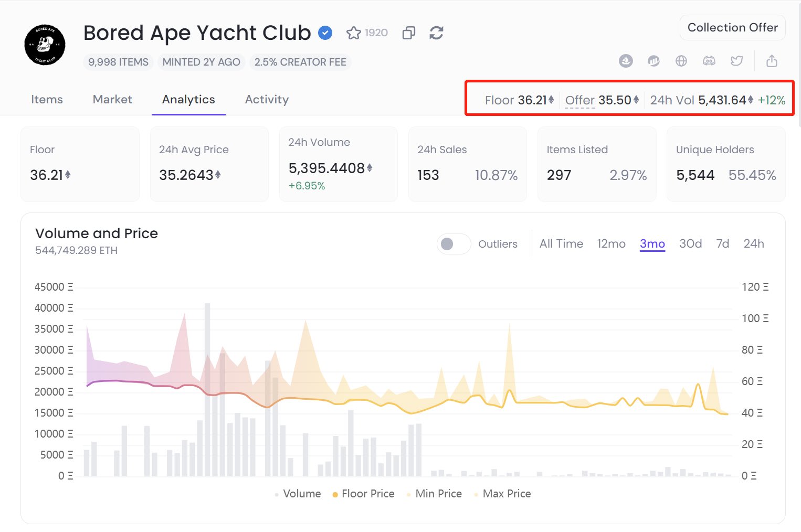This screenshot has height=532, width=801.
Task: Toggle Floor Price series in legend
Action: pyautogui.click(x=363, y=494)
